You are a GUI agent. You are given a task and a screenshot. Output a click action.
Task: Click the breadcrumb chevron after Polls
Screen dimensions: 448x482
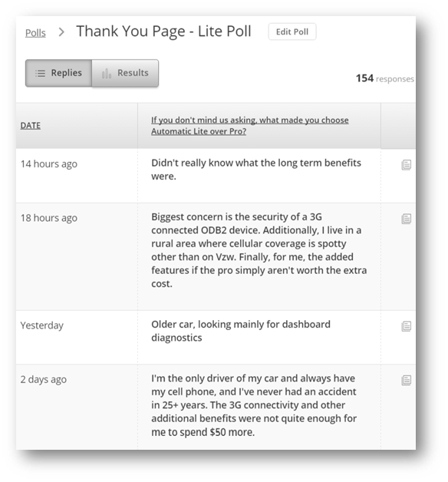point(61,31)
